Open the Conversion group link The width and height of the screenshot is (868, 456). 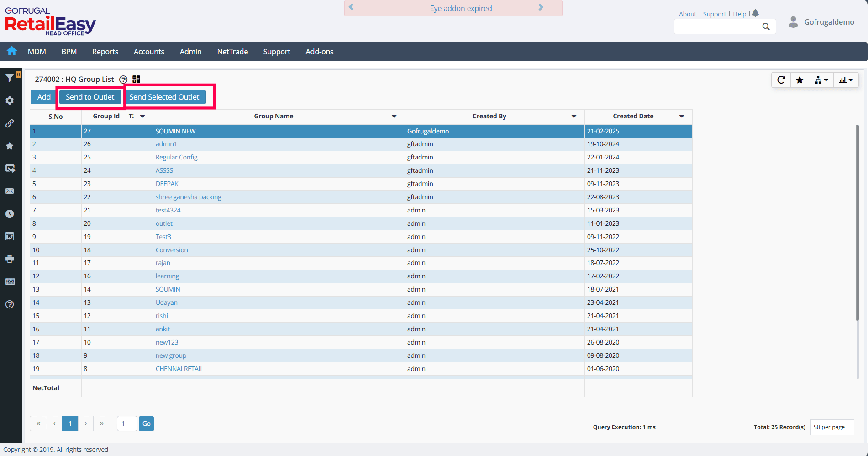[x=172, y=250]
